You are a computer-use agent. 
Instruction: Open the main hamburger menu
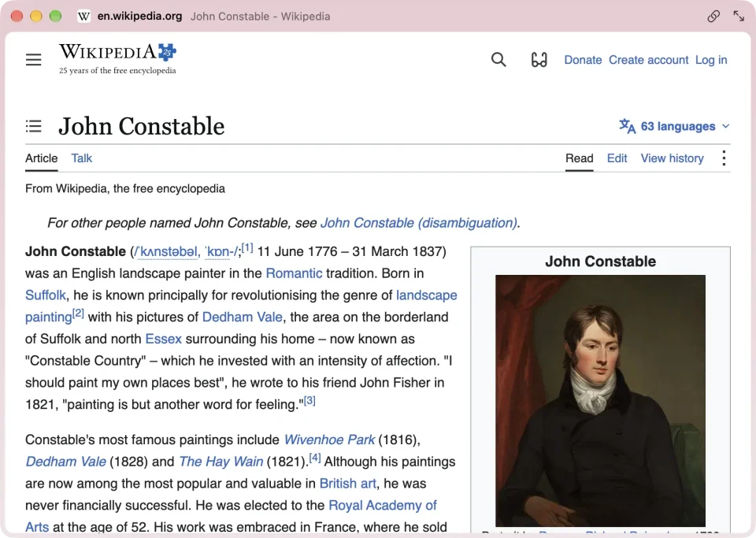pyautogui.click(x=33, y=60)
